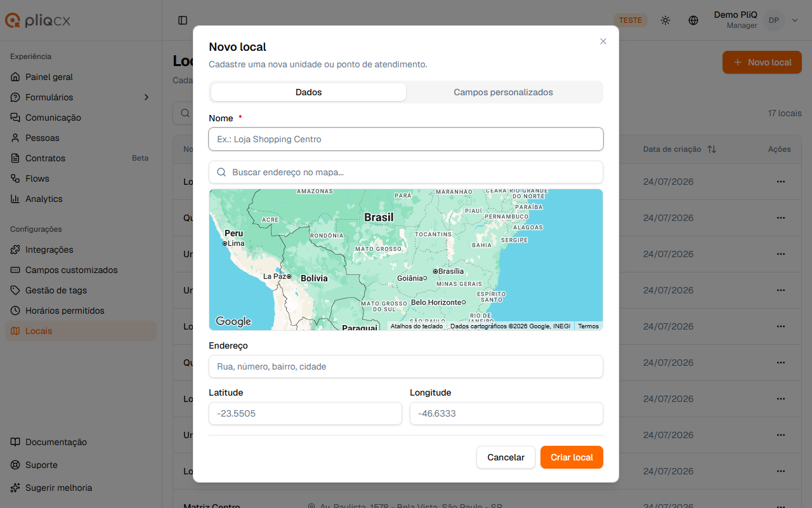Click the Longitude input field
This screenshot has height=508, width=812.
tap(506, 413)
